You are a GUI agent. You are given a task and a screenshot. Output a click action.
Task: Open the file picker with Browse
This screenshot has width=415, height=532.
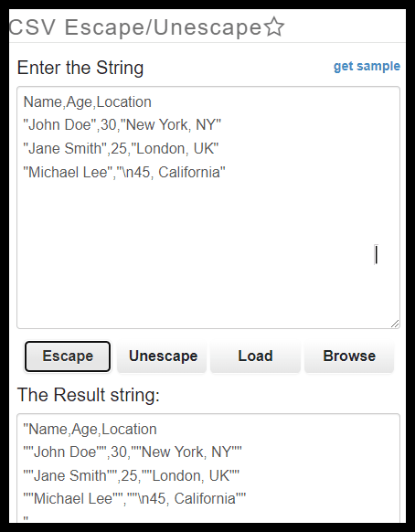coord(349,356)
